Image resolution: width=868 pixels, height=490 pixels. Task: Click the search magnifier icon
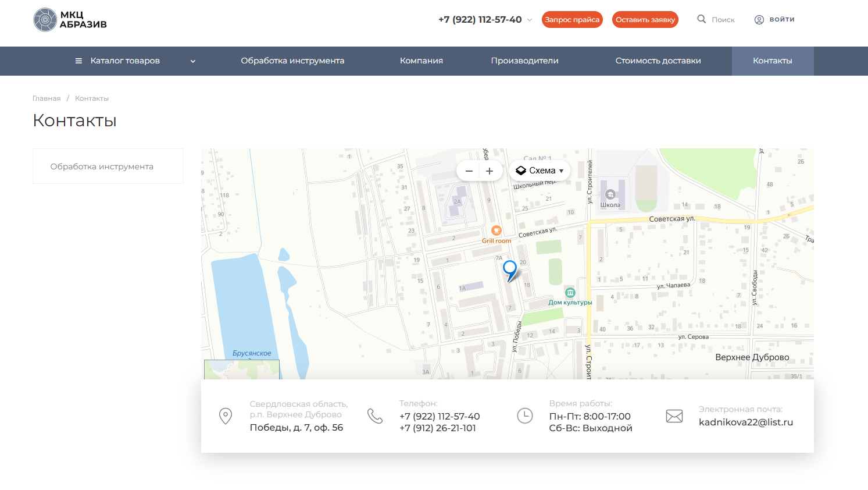click(x=702, y=19)
